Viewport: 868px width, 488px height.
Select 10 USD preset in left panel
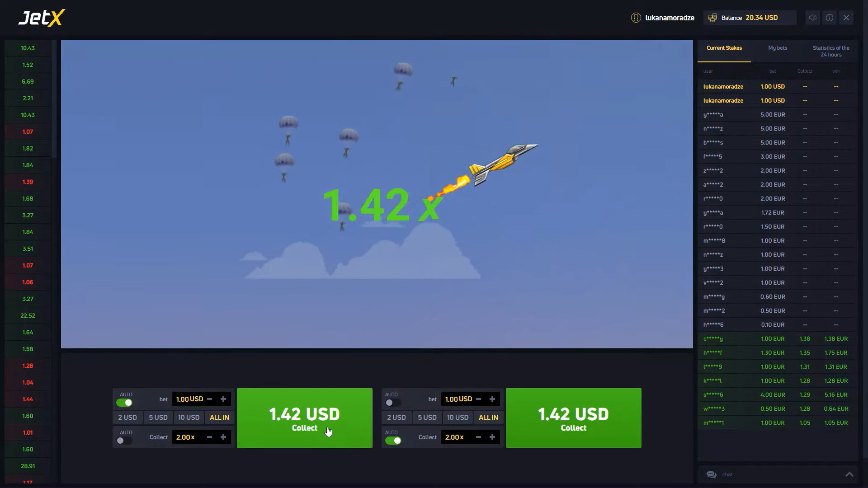(189, 418)
